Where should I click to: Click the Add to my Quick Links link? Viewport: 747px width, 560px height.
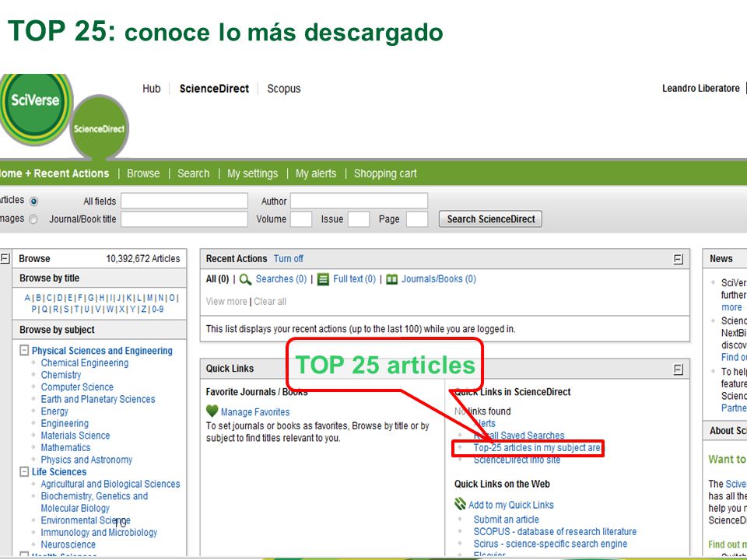510,505
